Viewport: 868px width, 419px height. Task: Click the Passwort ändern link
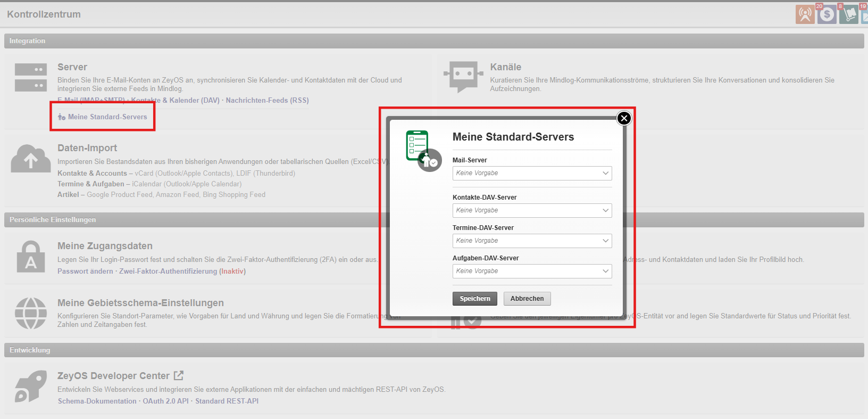[85, 272]
